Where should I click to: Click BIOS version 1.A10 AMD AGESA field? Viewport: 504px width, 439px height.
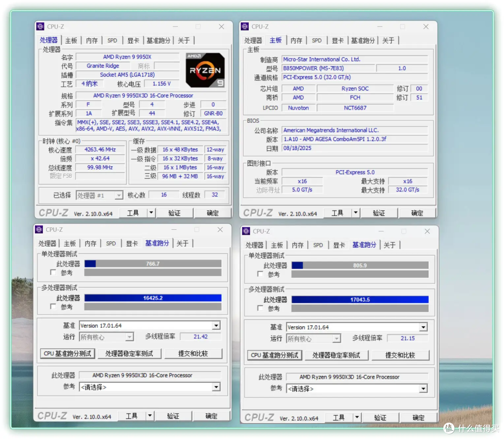point(355,139)
